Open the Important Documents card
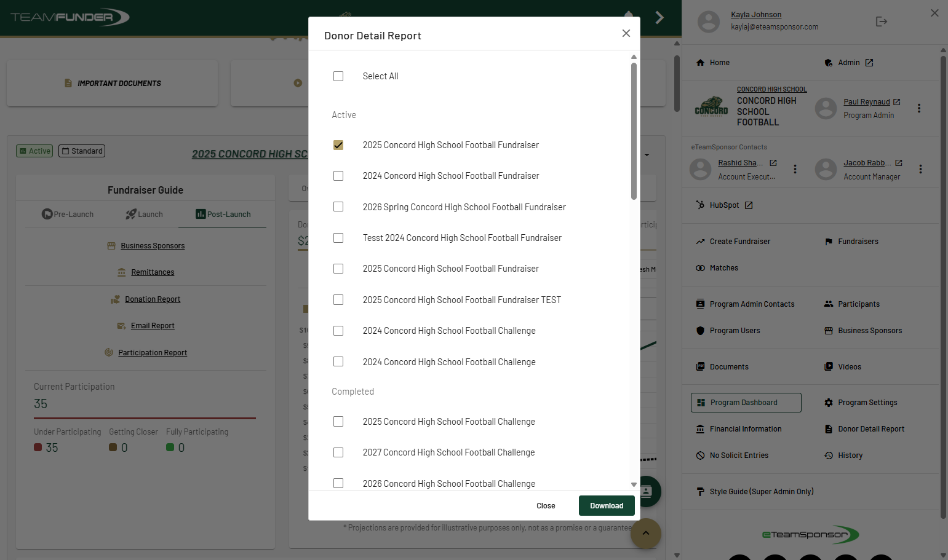This screenshot has width=948, height=560. click(113, 84)
